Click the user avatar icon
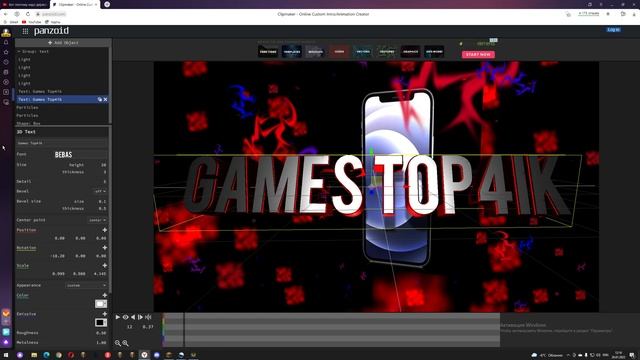The image size is (640, 360). tap(6, 32)
